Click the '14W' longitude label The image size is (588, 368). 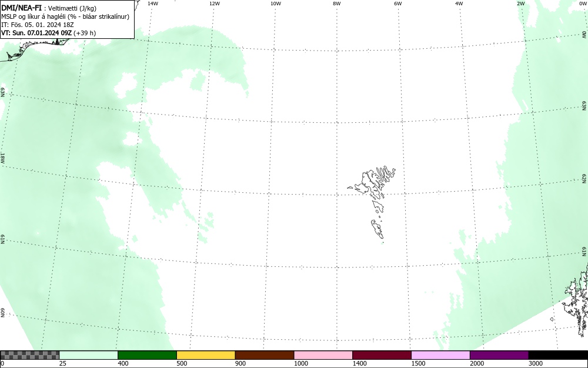(x=153, y=4)
